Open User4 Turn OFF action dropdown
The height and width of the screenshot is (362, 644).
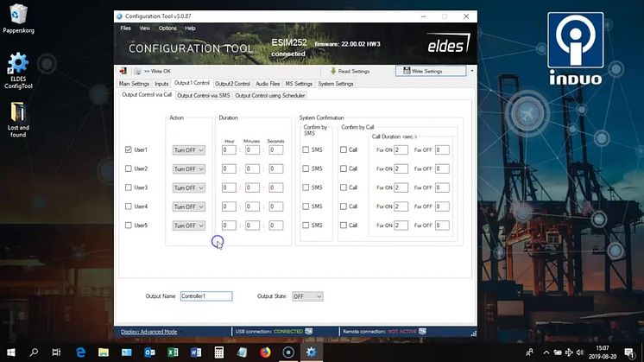[188, 206]
